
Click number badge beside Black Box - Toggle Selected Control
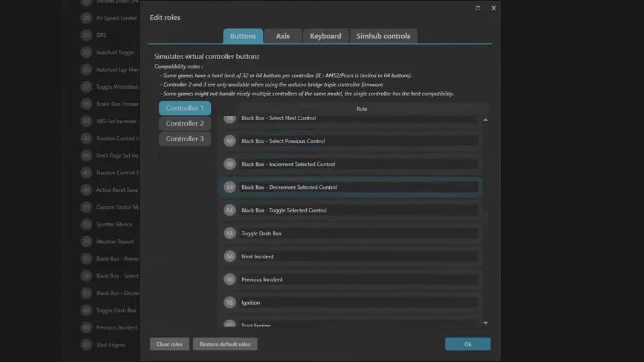click(230, 211)
